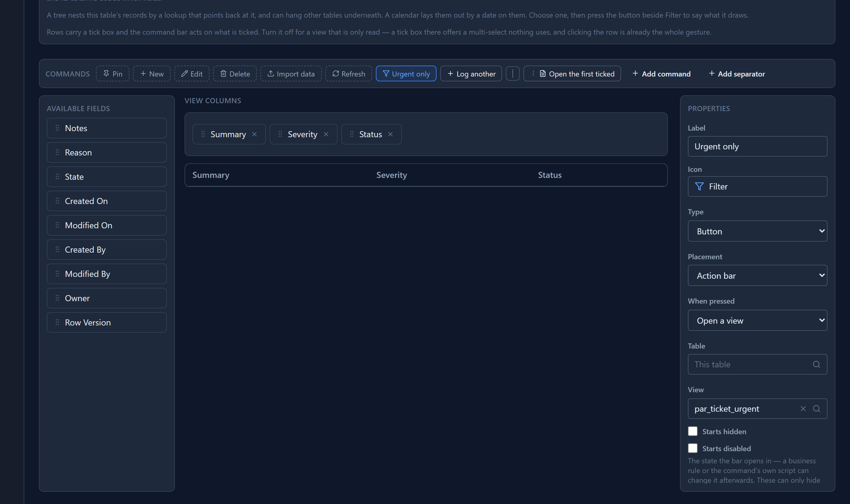This screenshot has width=850, height=504.
Task: Select the New command in the bar
Action: [x=151, y=74]
